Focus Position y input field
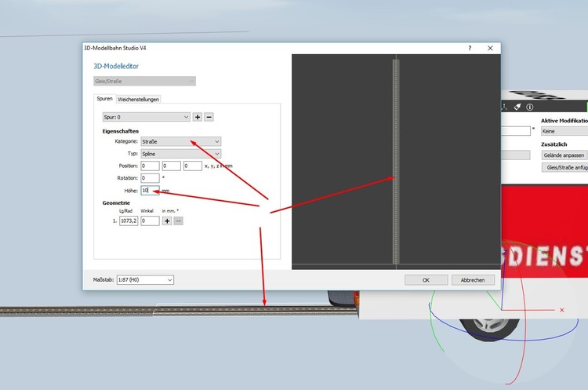588x390 pixels. pos(172,166)
